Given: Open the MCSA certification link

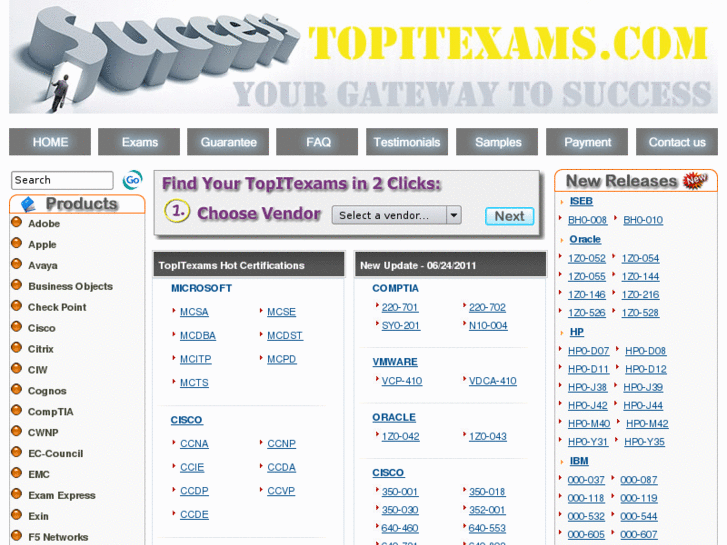Looking at the screenshot, I should [x=194, y=312].
